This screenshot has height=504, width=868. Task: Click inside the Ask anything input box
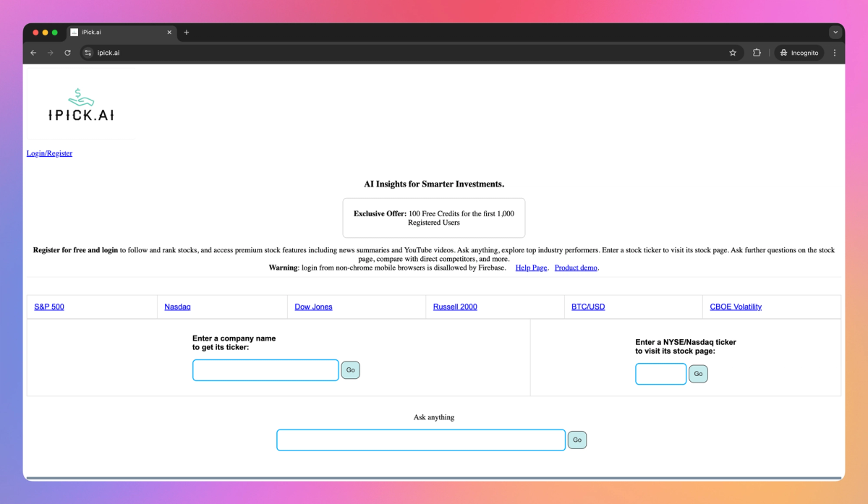point(420,440)
